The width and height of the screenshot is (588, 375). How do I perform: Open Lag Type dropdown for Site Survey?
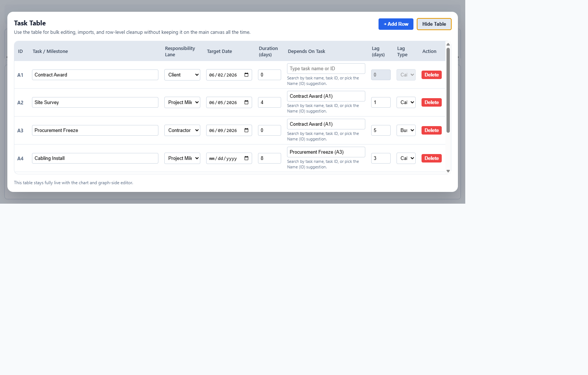coord(406,102)
